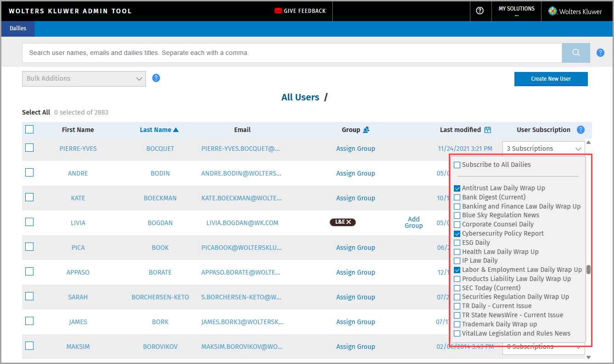The height and width of the screenshot is (364, 614).
Task: Select the row checkbox for Livia Bogdan
Action: click(29, 222)
